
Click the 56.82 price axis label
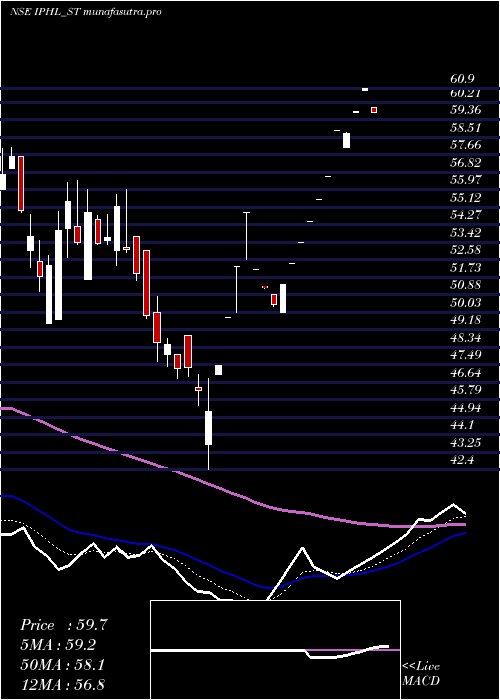(x=466, y=162)
